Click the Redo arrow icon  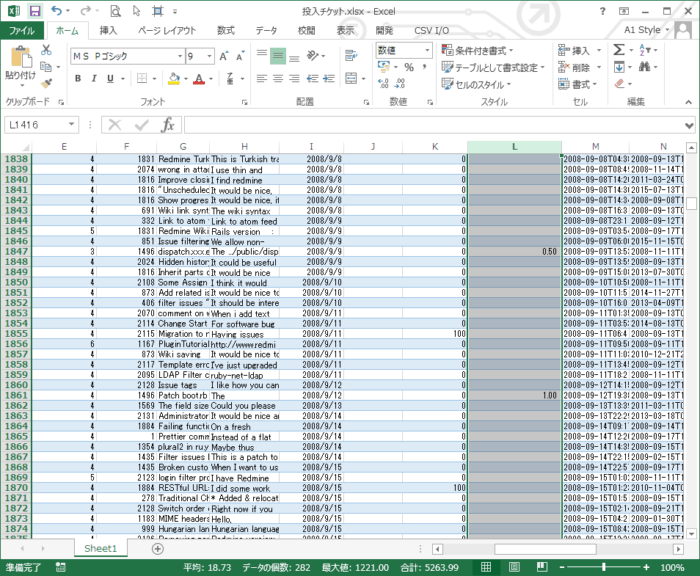(x=85, y=11)
